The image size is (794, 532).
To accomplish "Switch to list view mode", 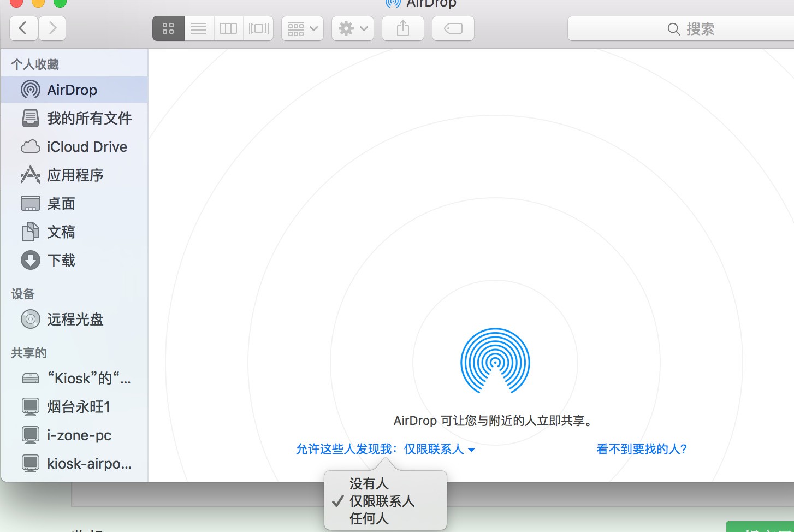I will [199, 28].
